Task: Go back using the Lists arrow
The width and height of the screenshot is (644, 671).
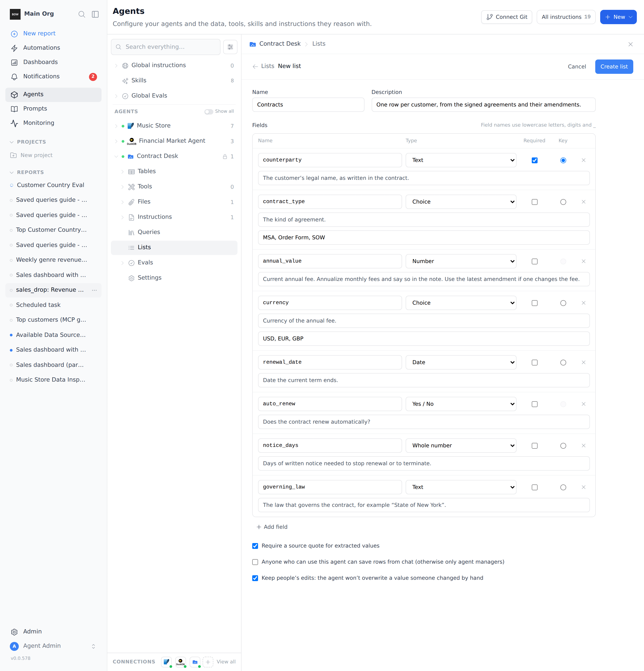Action: [x=255, y=66]
